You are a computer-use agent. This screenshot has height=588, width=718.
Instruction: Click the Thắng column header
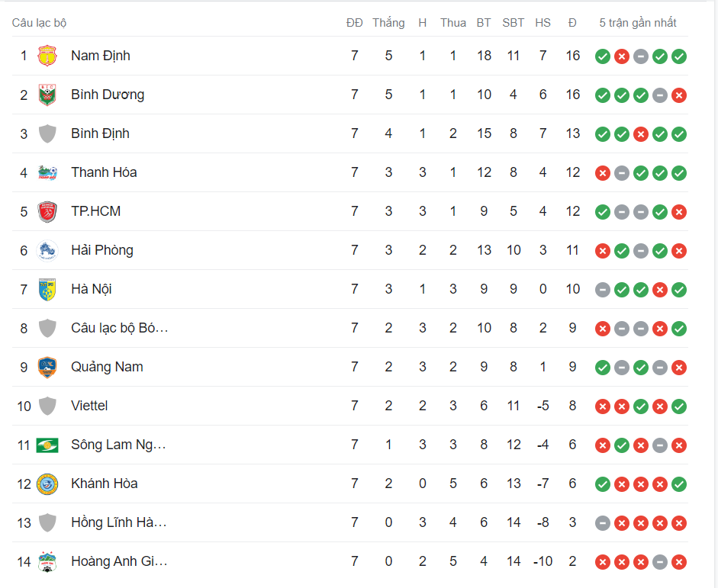tap(388, 23)
